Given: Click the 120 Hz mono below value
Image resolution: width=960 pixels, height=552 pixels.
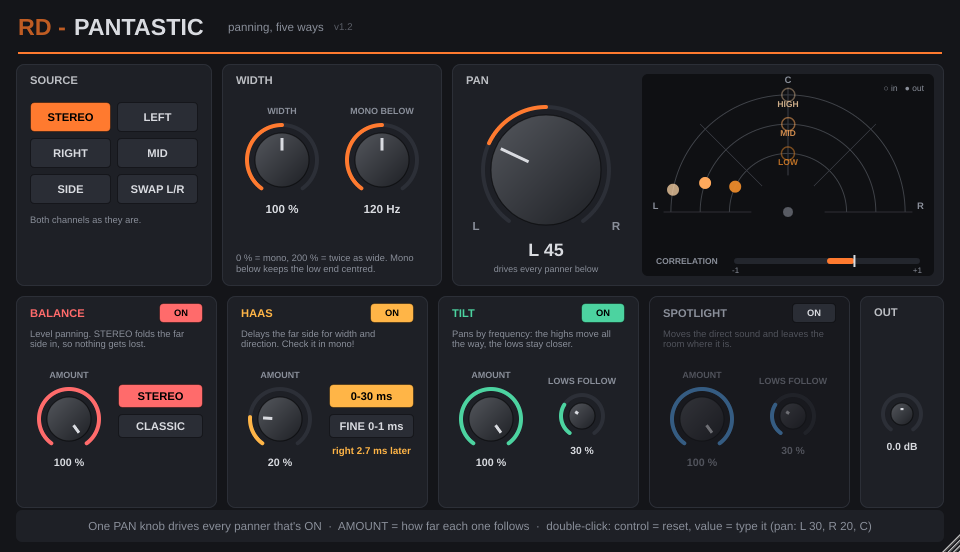Looking at the screenshot, I should click(x=381, y=209).
